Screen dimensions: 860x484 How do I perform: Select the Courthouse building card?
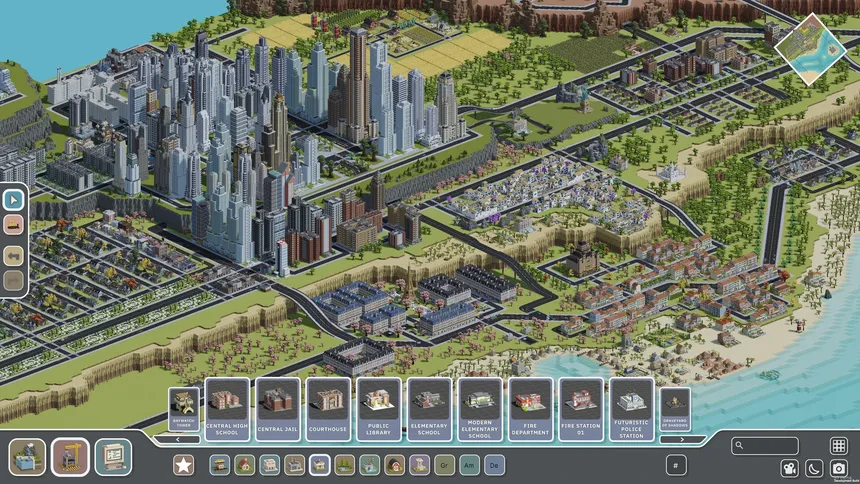point(328,409)
